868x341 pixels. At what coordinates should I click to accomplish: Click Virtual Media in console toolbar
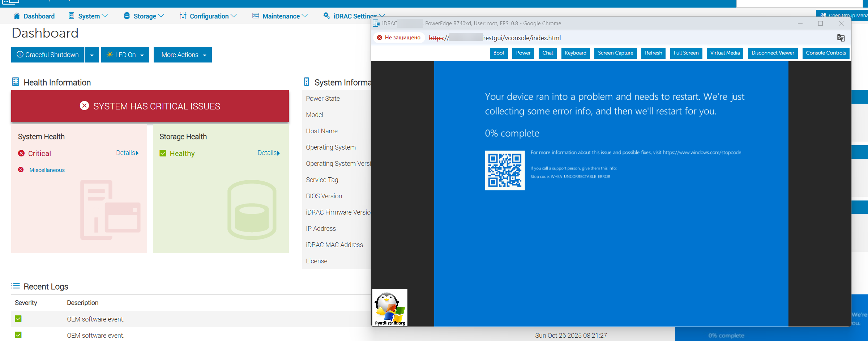pyautogui.click(x=725, y=53)
